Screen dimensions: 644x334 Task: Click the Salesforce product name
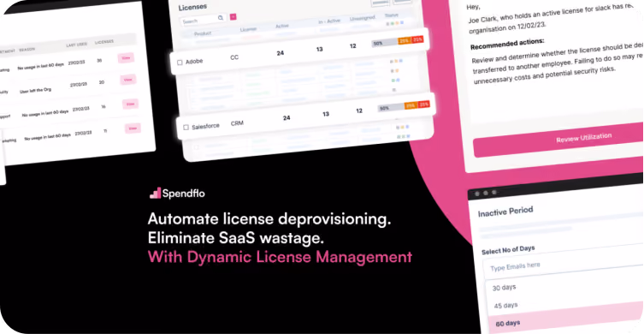[x=205, y=126]
